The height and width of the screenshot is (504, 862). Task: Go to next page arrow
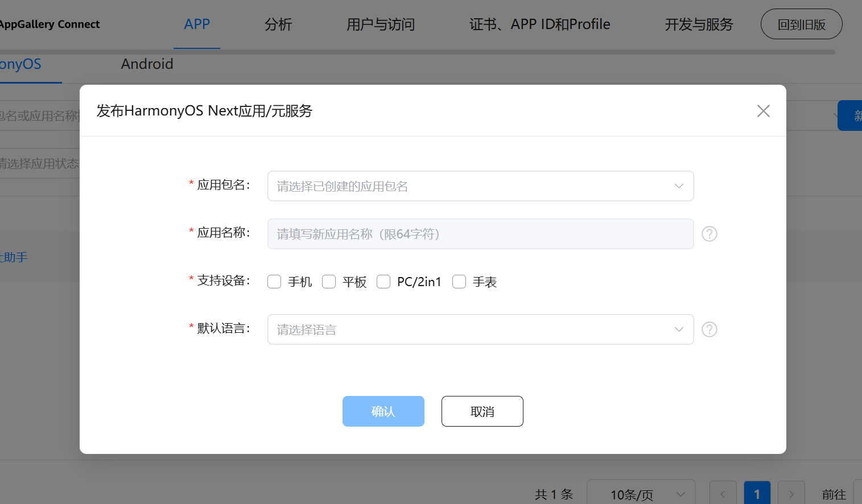(x=791, y=494)
